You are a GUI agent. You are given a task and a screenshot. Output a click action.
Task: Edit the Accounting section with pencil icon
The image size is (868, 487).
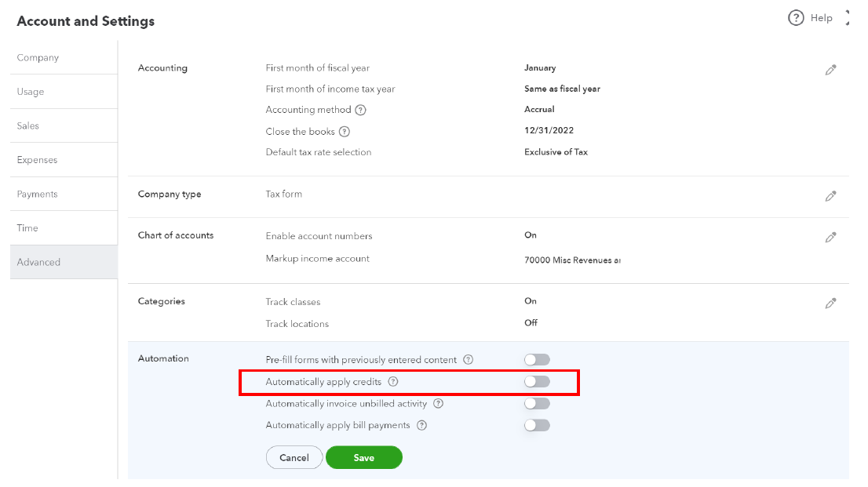(830, 70)
